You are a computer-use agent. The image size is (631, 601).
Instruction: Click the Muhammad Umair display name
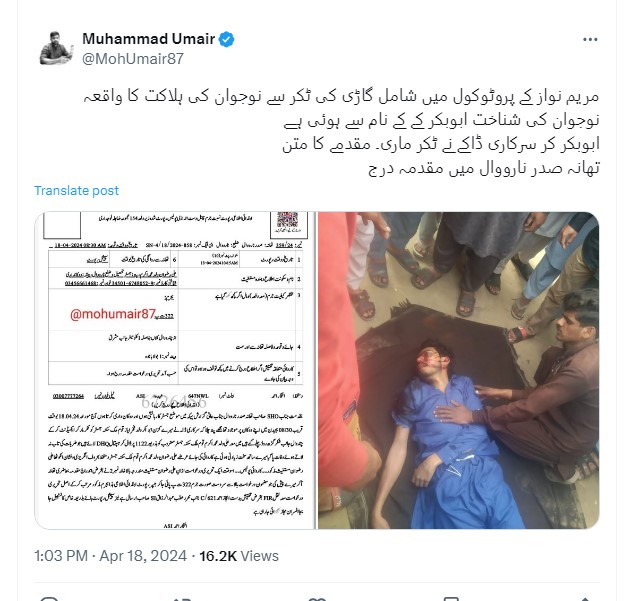coord(148,39)
